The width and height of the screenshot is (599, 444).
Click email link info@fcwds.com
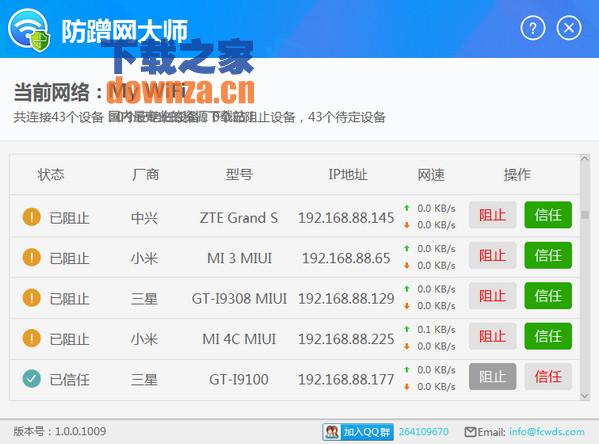tap(547, 432)
